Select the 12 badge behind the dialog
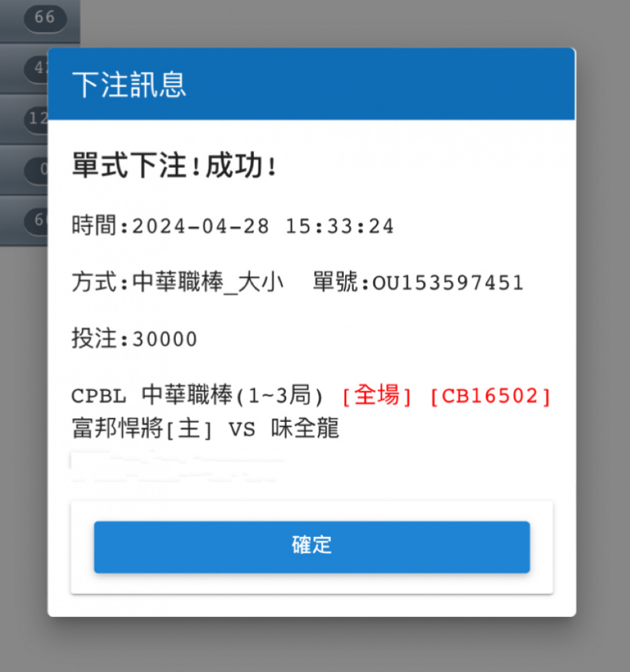This screenshot has height=672, width=630. click(36, 119)
